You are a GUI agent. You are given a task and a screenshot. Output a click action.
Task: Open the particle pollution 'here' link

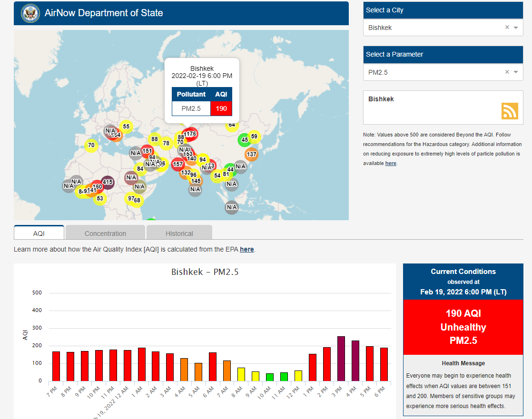click(390, 163)
